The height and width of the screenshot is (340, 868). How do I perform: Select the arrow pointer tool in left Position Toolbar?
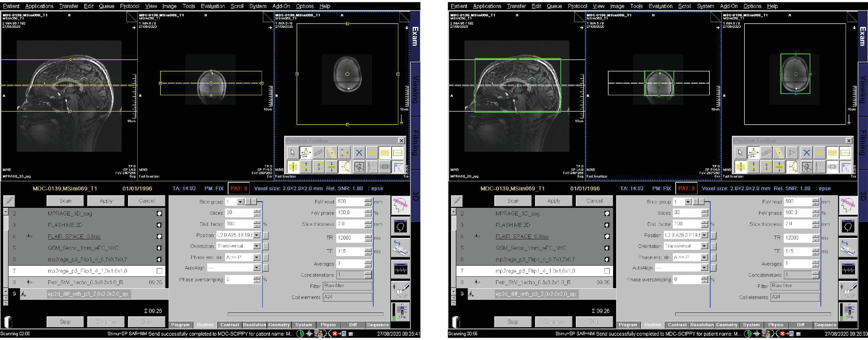[293, 153]
